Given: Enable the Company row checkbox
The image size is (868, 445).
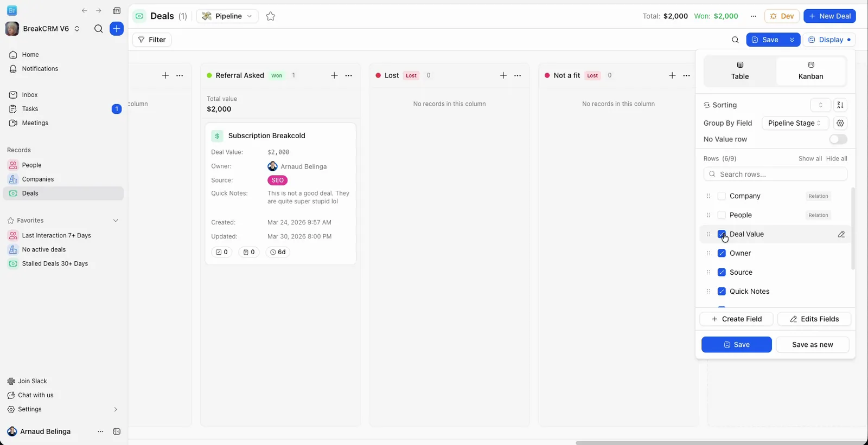Looking at the screenshot, I should (722, 196).
